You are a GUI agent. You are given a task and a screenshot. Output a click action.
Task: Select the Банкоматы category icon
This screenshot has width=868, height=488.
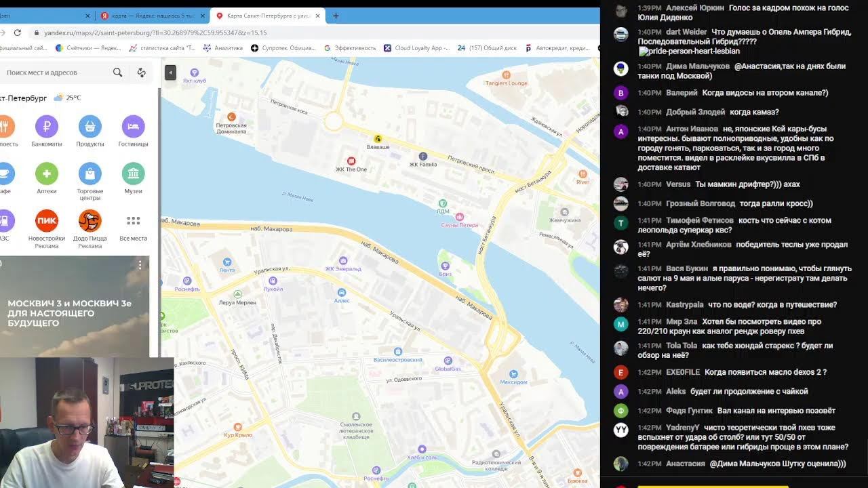[x=47, y=127]
